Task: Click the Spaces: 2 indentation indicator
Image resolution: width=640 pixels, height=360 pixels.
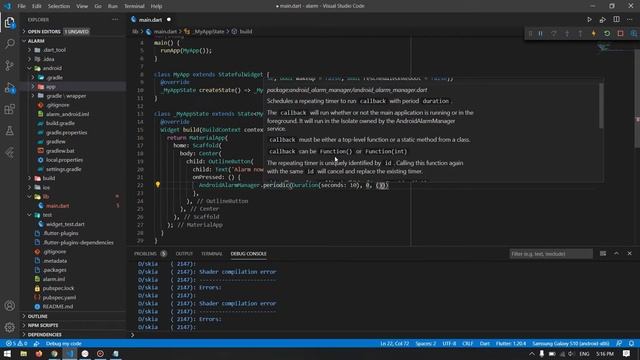Action: click(x=425, y=343)
